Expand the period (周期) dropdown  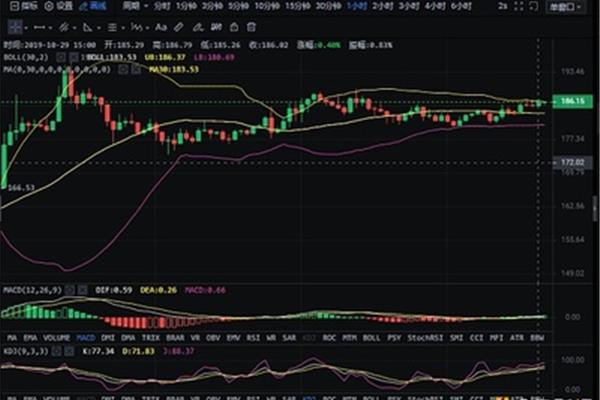click(x=135, y=6)
